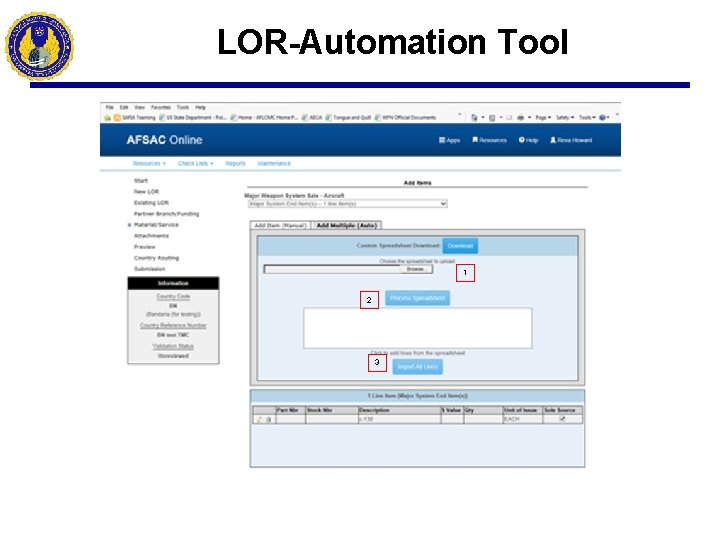Select Country Routing in the sidebar
The height and width of the screenshot is (540, 720).
(x=156, y=258)
